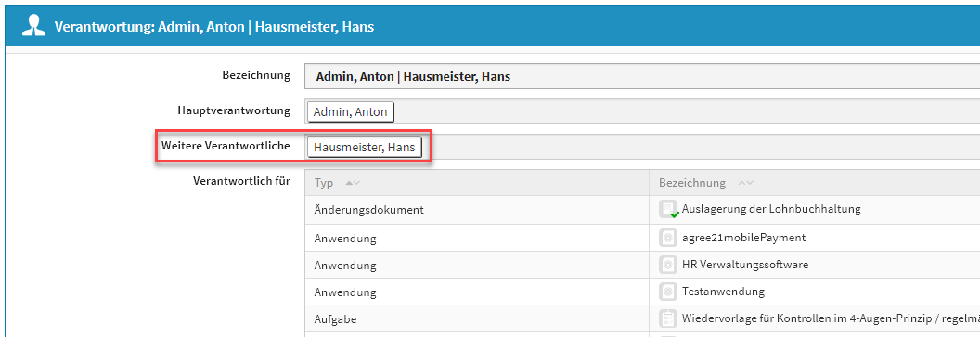
Task: Select the Änderungsdokument type cell
Action: (368, 210)
